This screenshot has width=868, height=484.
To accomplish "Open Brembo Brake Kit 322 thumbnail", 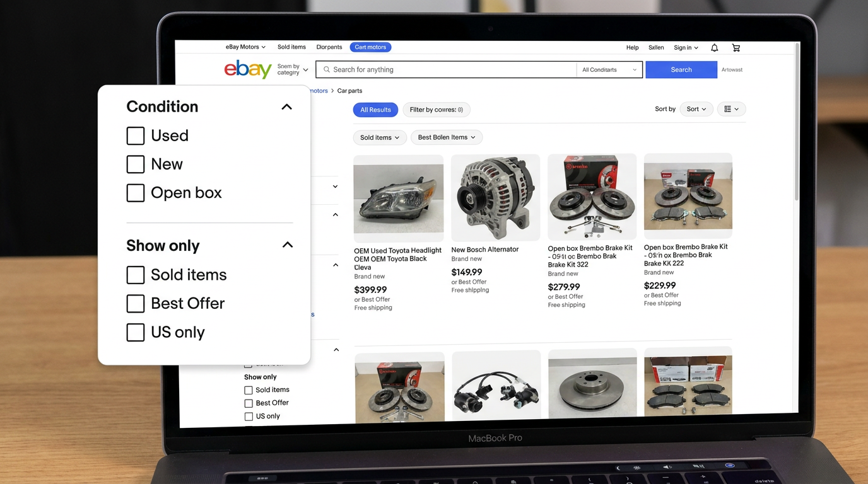I will pos(592,197).
